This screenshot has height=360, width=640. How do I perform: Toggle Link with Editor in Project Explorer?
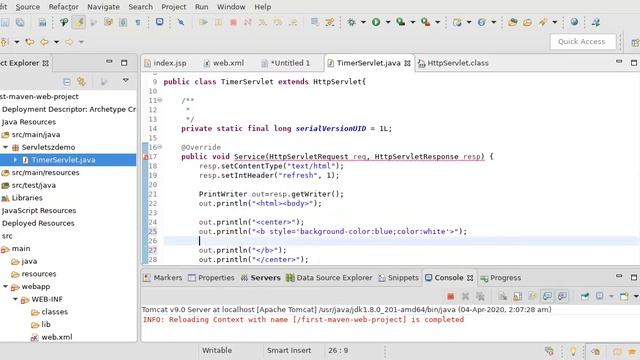coord(81,82)
